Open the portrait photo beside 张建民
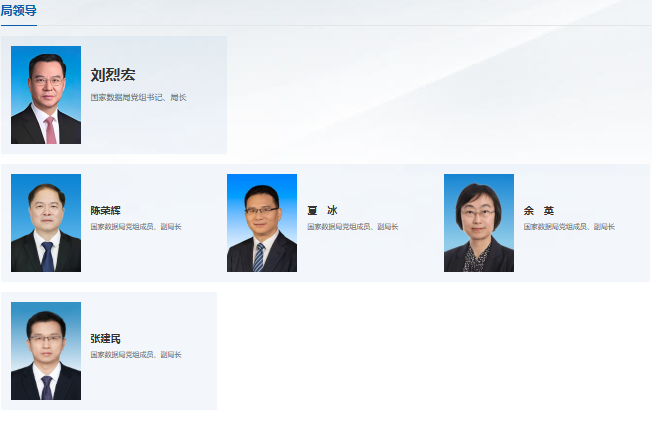This screenshot has width=652, height=430. click(46, 351)
